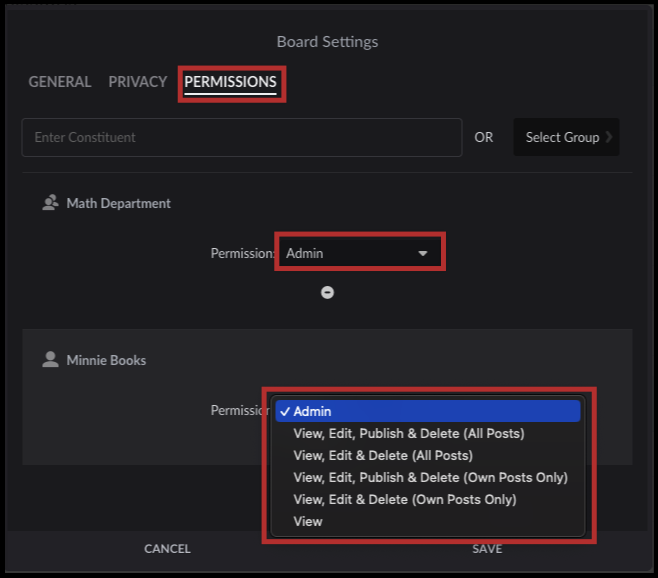Click the Math Department name label
The height and width of the screenshot is (578, 658).
tap(118, 203)
